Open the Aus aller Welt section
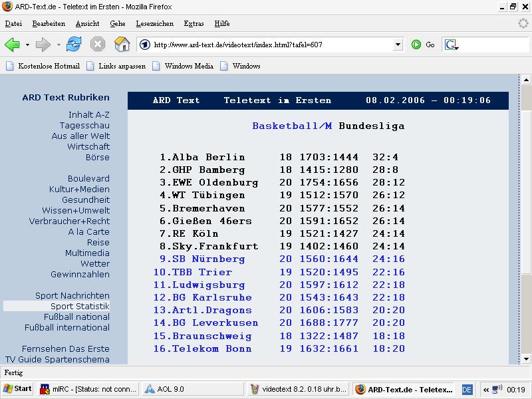 pos(80,136)
